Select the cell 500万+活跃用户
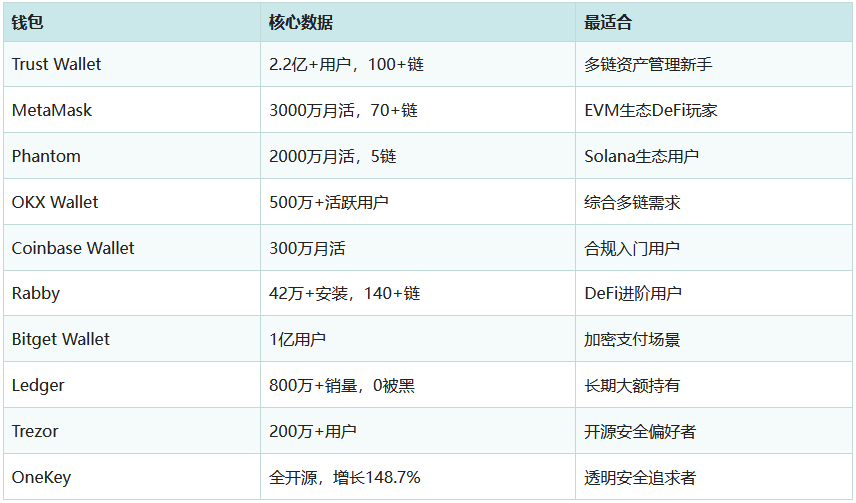 click(418, 202)
